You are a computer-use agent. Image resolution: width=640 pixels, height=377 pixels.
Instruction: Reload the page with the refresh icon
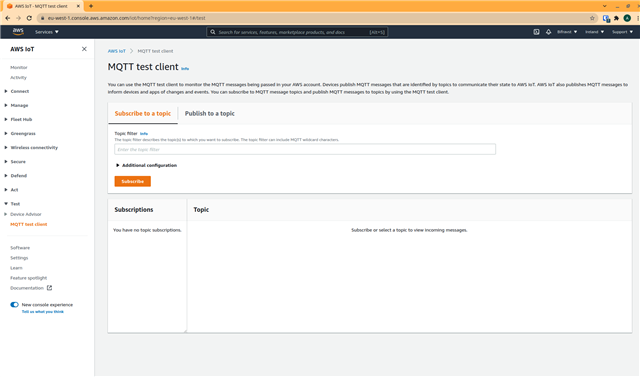29,18
